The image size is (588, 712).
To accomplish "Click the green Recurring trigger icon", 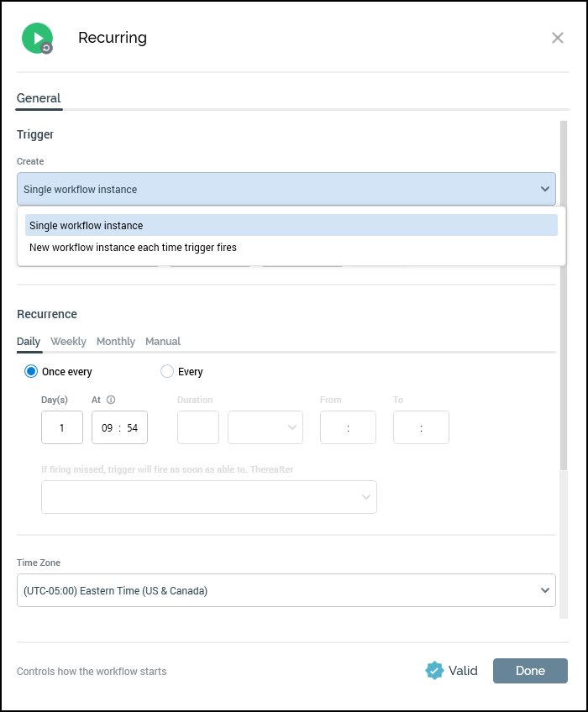I will [x=37, y=38].
